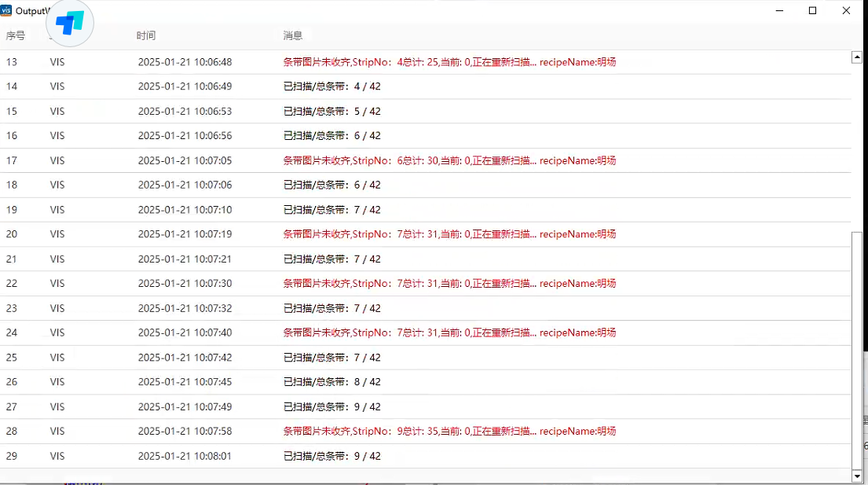Select message 已扫描/总条带: 5 / 42
This screenshot has height=485, width=868.
[x=332, y=112]
